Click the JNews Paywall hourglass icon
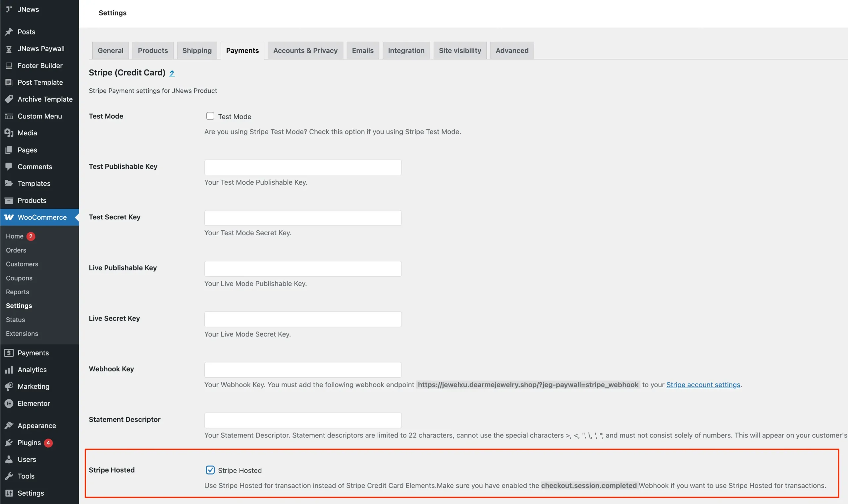The height and width of the screenshot is (504, 848). [x=9, y=49]
